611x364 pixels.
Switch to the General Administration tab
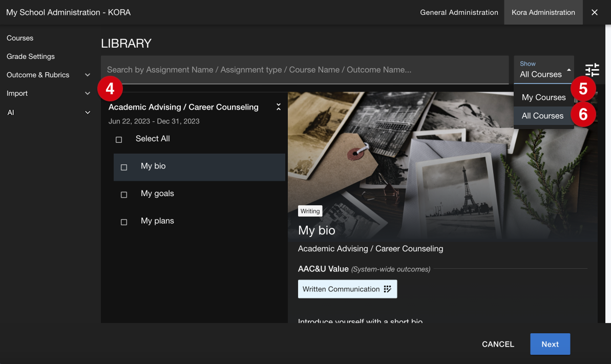459,12
